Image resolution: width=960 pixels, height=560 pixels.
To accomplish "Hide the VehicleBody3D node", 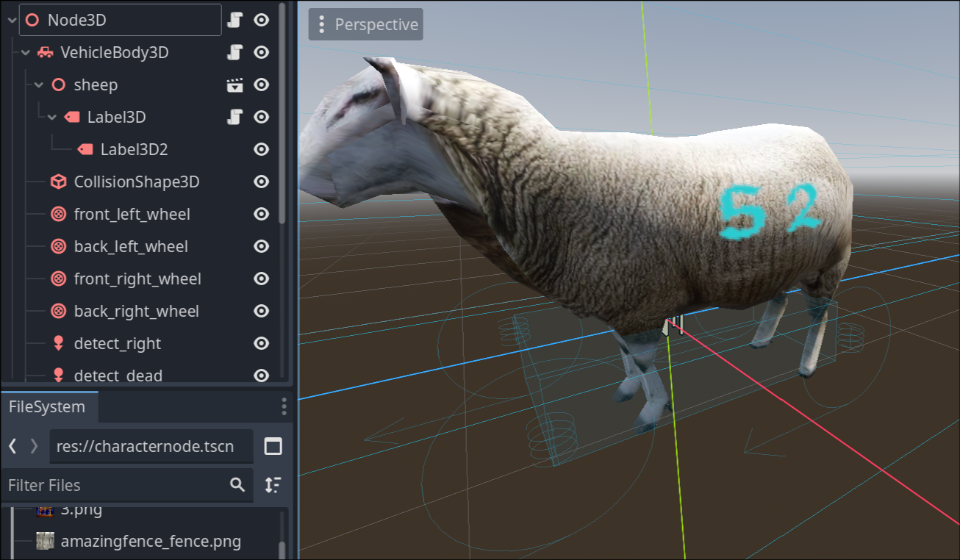I will click(261, 52).
